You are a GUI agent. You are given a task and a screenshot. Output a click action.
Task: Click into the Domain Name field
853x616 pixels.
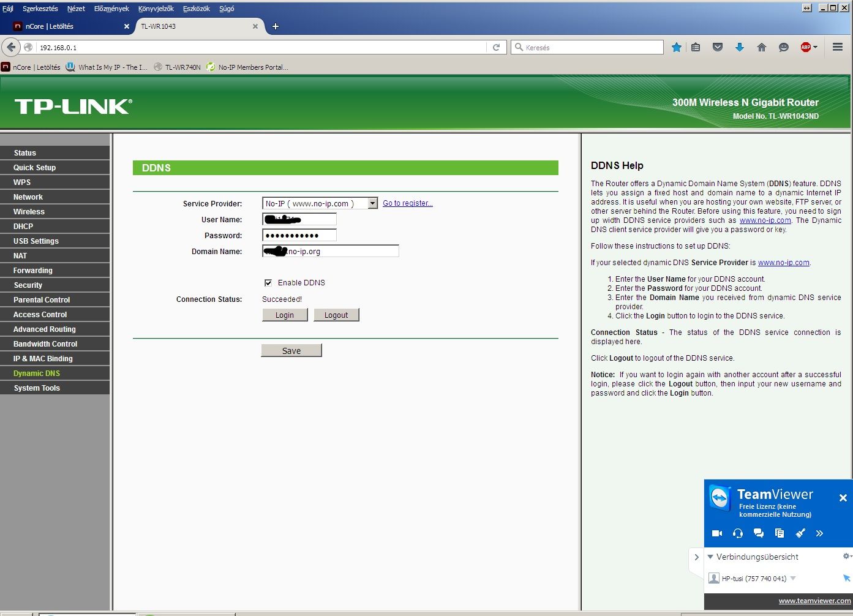tap(331, 251)
